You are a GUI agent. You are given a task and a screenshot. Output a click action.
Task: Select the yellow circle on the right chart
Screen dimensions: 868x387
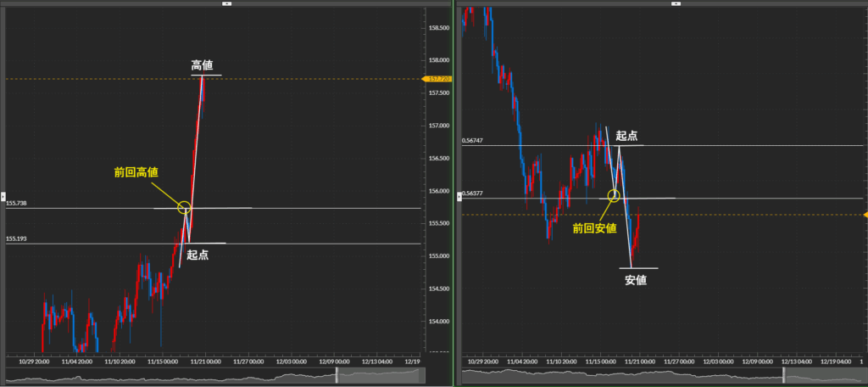[615, 196]
